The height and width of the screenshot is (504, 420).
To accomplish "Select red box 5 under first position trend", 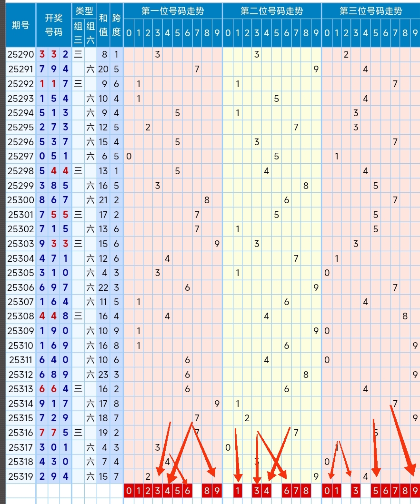I will 177,491.
